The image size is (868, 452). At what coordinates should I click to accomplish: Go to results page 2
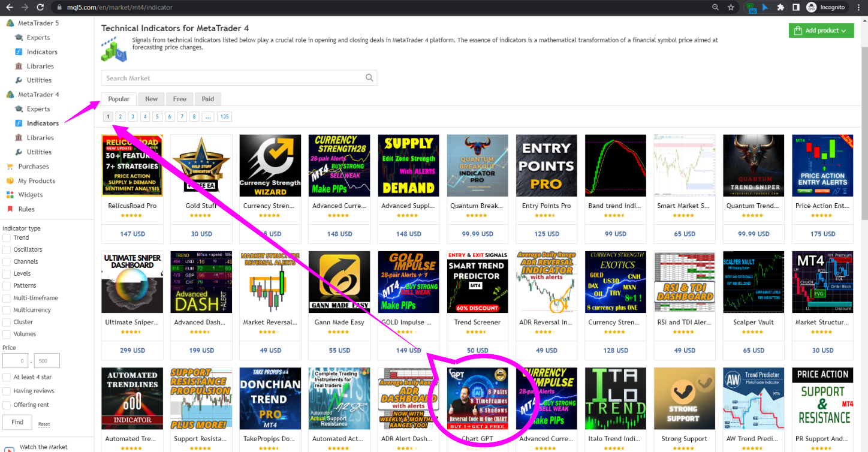[x=120, y=117]
